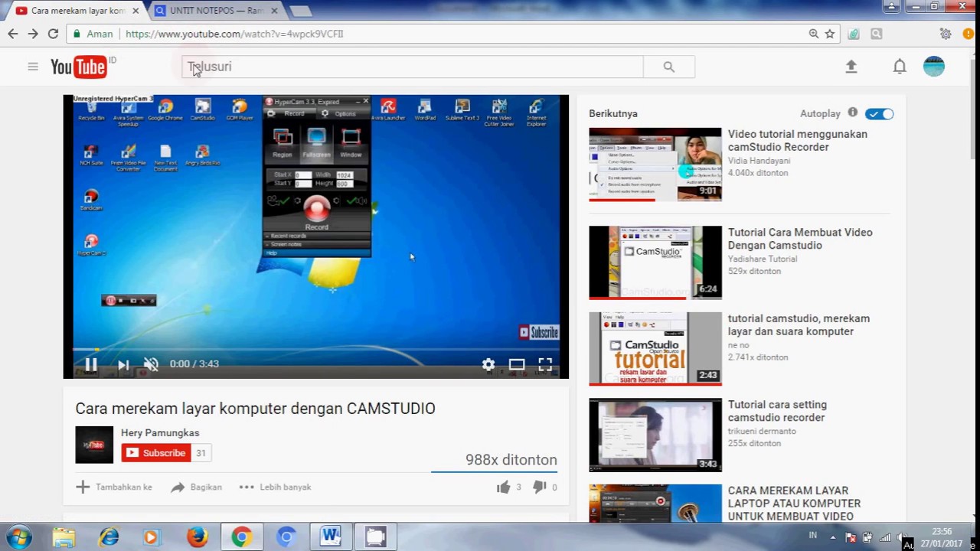Image resolution: width=980 pixels, height=551 pixels.
Task: Open Windows Start menu
Action: point(18,536)
